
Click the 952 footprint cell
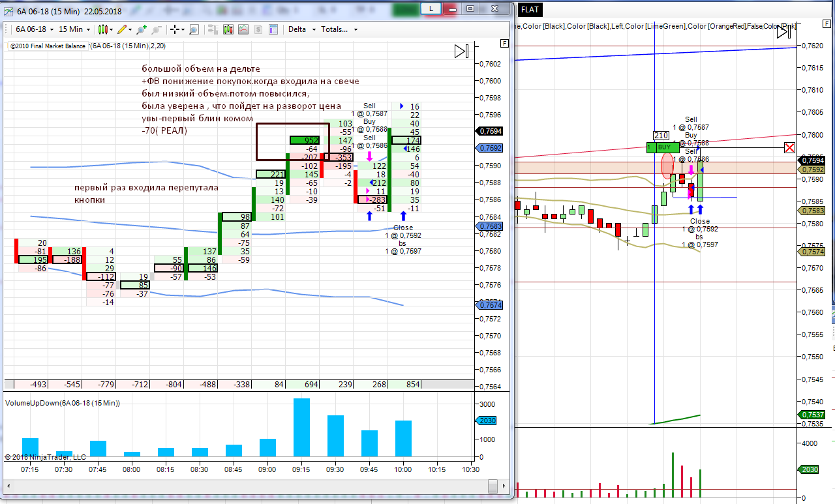pyautogui.click(x=305, y=140)
